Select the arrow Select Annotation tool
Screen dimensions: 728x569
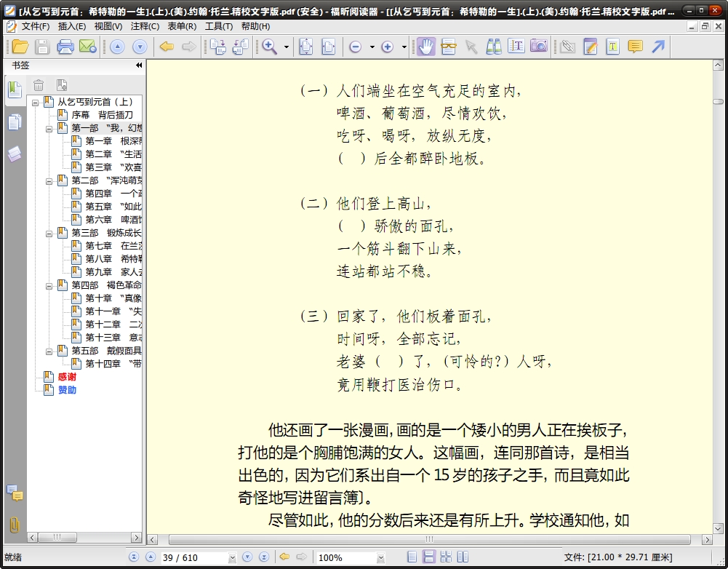click(x=471, y=47)
